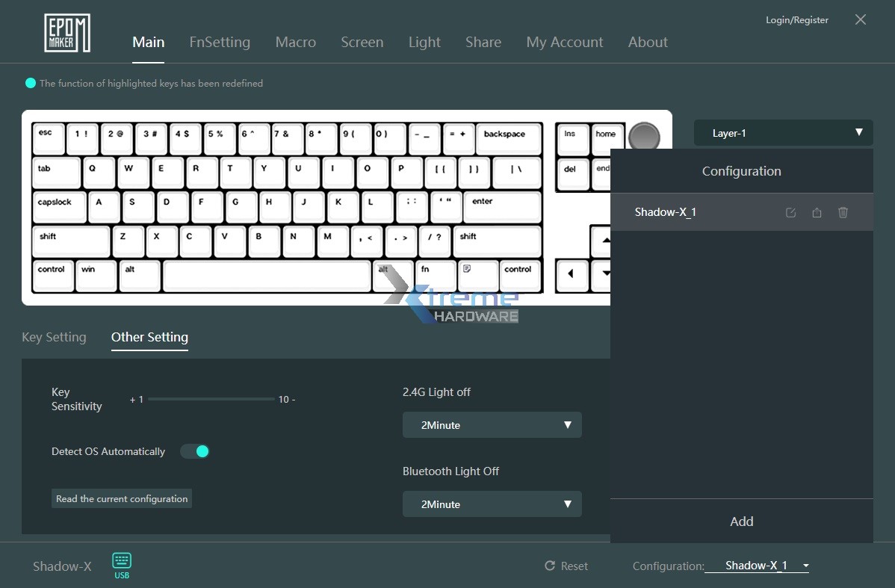Click the edit icon for Shadow-X_1 configuration
The image size is (895, 588).
[x=790, y=213]
